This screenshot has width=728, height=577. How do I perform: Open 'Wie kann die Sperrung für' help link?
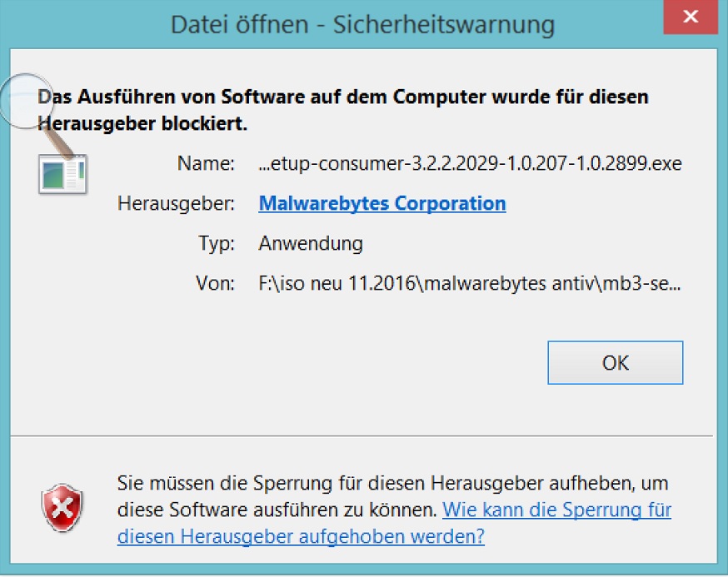tap(556, 510)
